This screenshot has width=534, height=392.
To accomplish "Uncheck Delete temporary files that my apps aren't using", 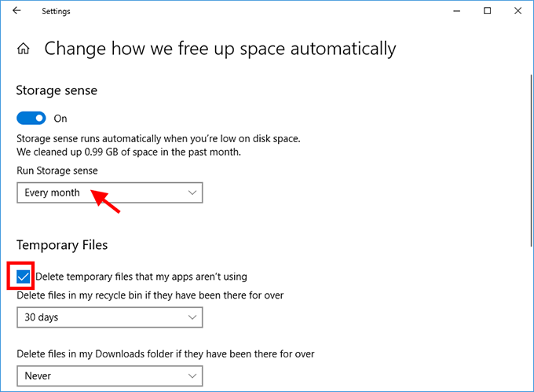I will click(23, 277).
